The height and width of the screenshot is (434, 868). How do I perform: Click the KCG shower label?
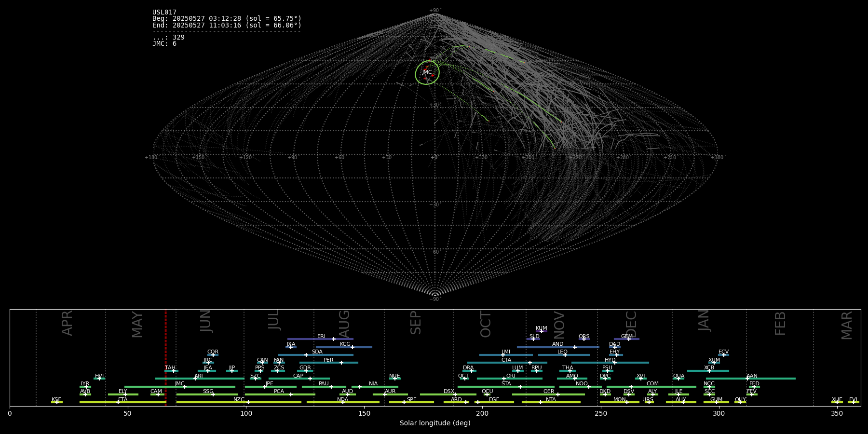click(x=345, y=344)
